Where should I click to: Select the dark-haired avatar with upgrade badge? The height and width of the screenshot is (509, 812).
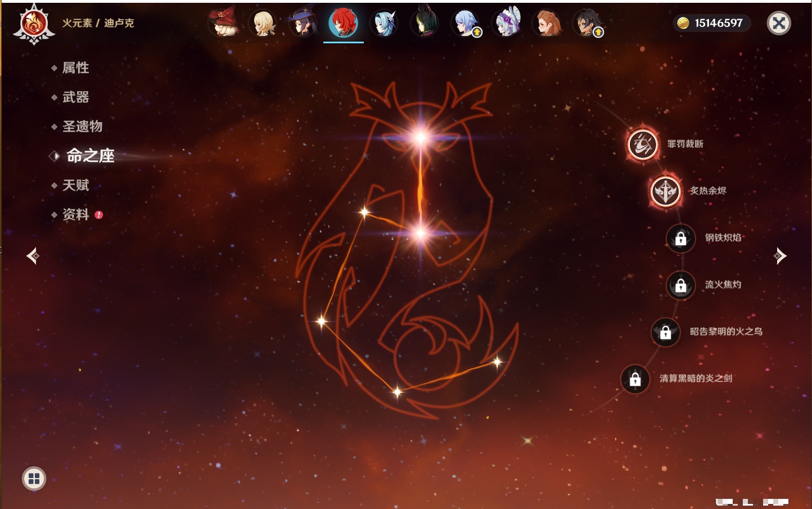click(588, 23)
